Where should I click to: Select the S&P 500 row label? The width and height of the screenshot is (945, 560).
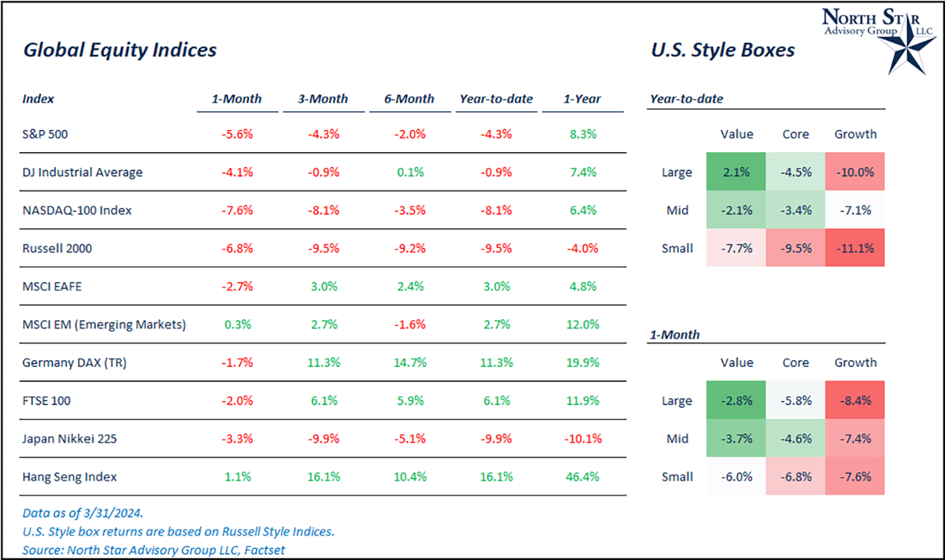[x=46, y=134]
